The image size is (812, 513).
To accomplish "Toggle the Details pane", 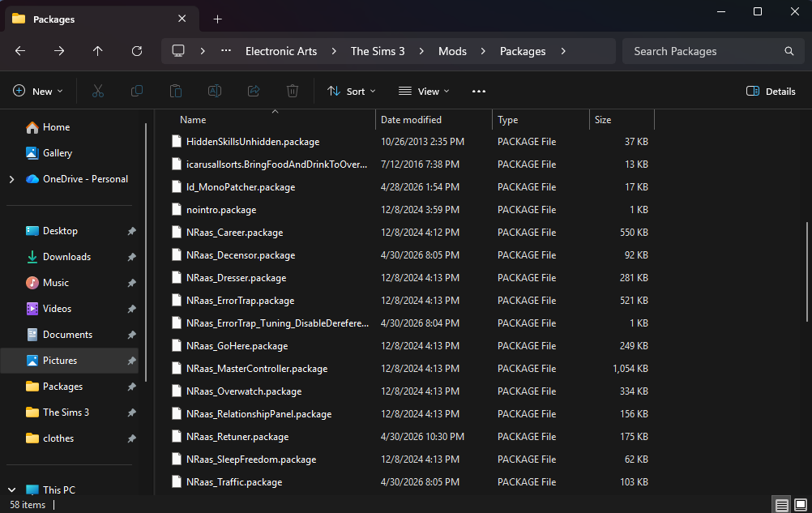I will [x=771, y=91].
